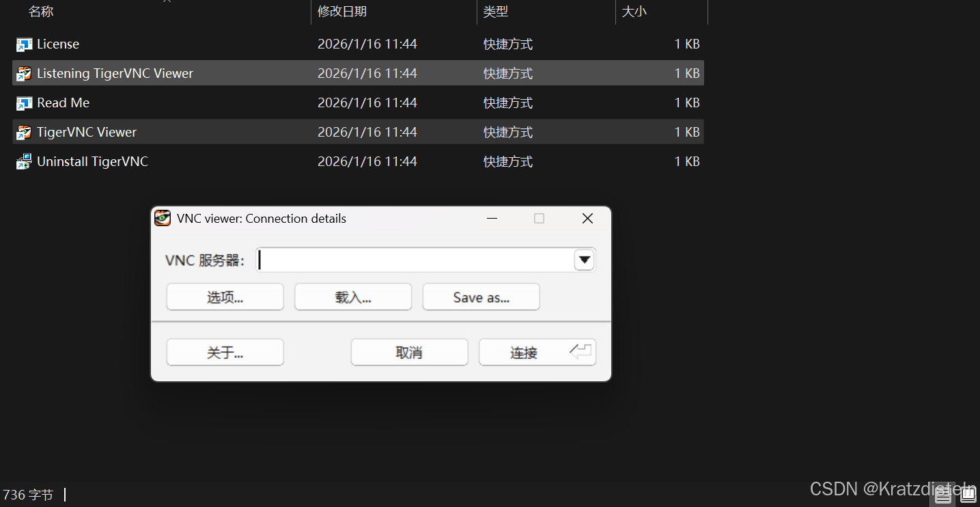Viewport: 980px width, 507px height.
Task: Click the 1 KB size of License row
Action: (687, 44)
